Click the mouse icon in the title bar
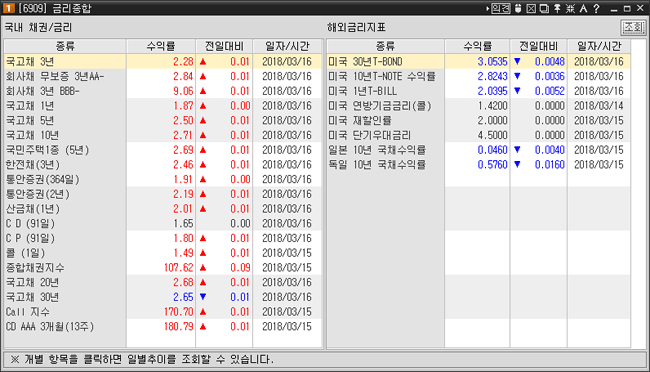Screen dimensions: 650x372 pyautogui.click(x=518, y=8)
